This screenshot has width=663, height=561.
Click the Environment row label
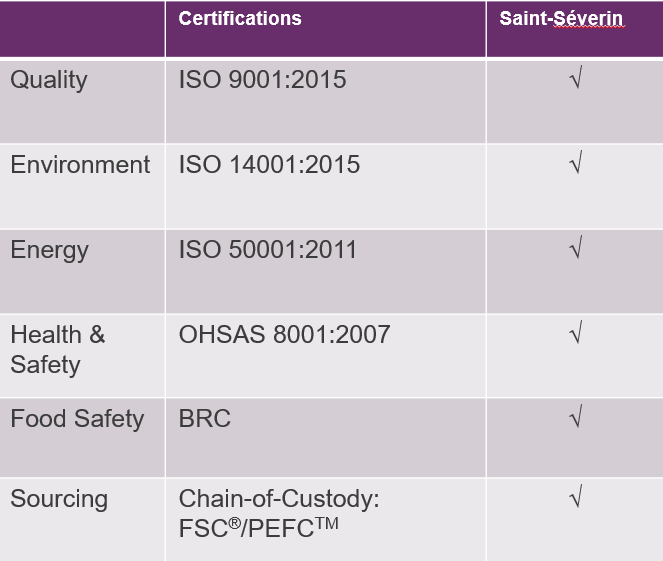pos(80,164)
